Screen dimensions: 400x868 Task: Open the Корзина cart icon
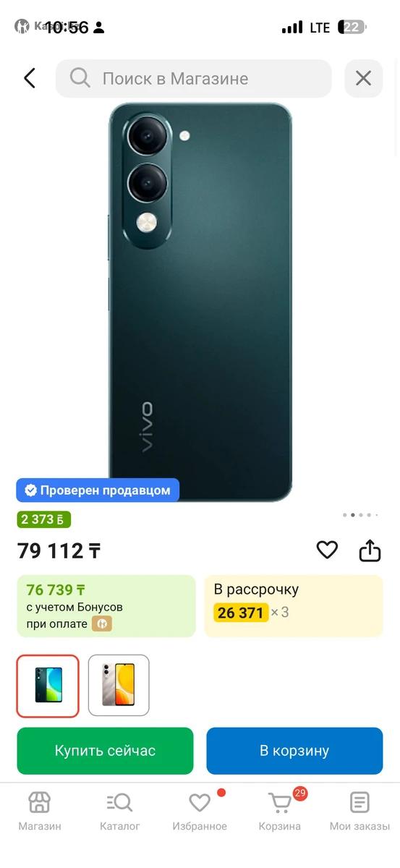[280, 811]
